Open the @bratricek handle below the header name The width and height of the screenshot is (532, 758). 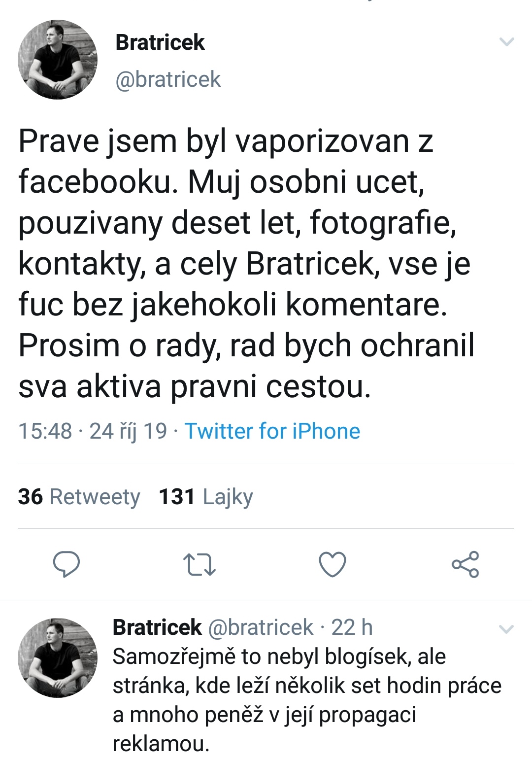(x=168, y=80)
